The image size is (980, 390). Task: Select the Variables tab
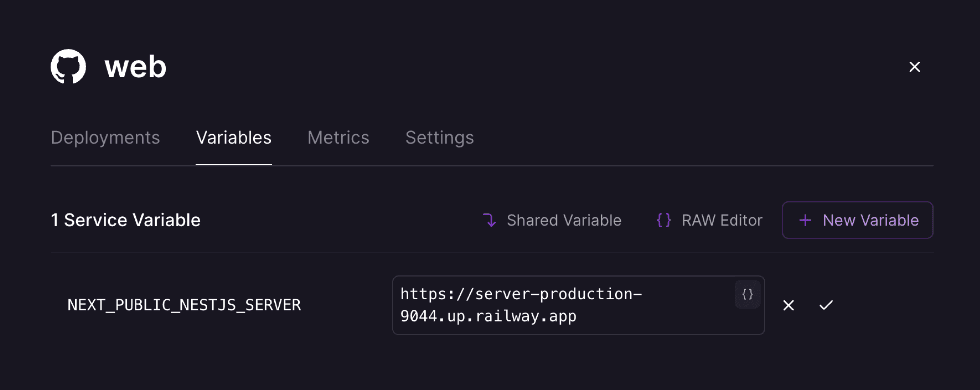[x=234, y=138]
